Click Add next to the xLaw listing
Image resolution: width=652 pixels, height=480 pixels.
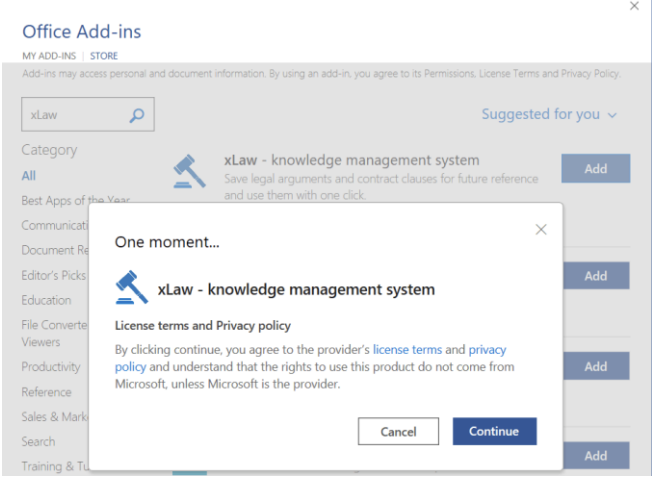tap(595, 168)
